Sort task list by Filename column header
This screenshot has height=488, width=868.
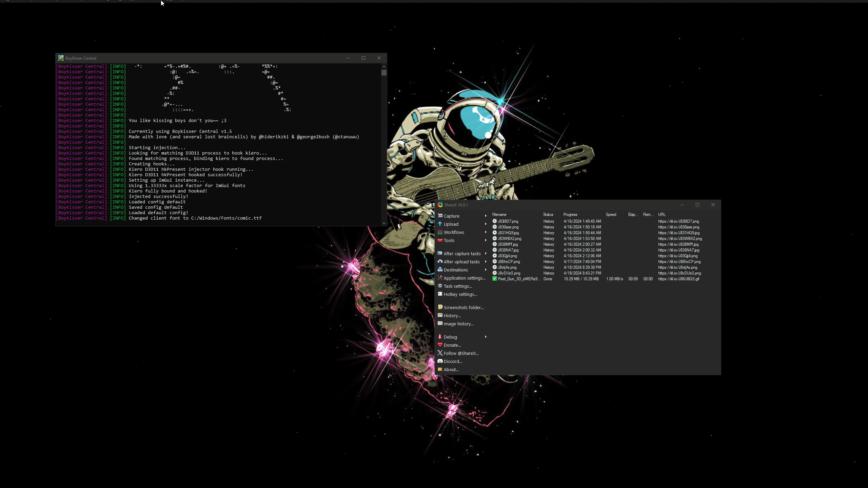click(x=499, y=215)
